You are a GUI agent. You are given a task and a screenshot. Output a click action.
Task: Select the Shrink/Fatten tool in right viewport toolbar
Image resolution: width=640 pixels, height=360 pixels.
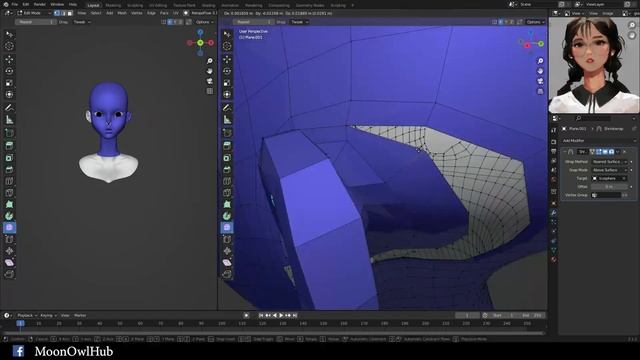[227, 251]
